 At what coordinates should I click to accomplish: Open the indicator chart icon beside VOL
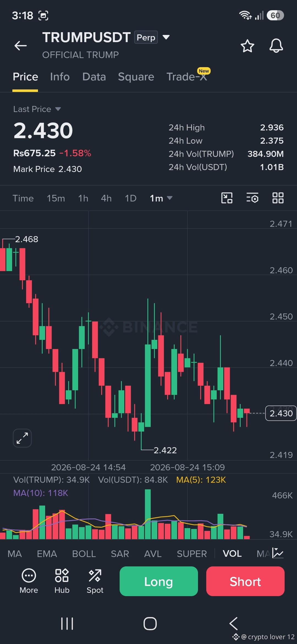tap(278, 553)
